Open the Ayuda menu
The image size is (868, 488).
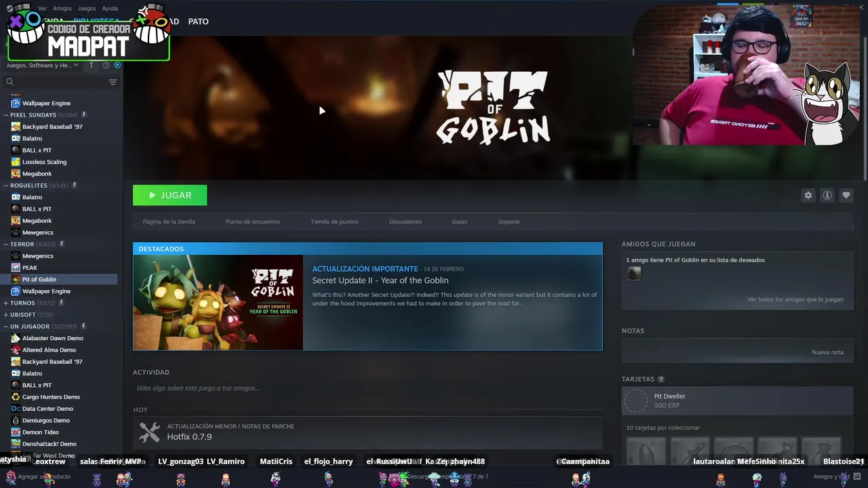[110, 9]
